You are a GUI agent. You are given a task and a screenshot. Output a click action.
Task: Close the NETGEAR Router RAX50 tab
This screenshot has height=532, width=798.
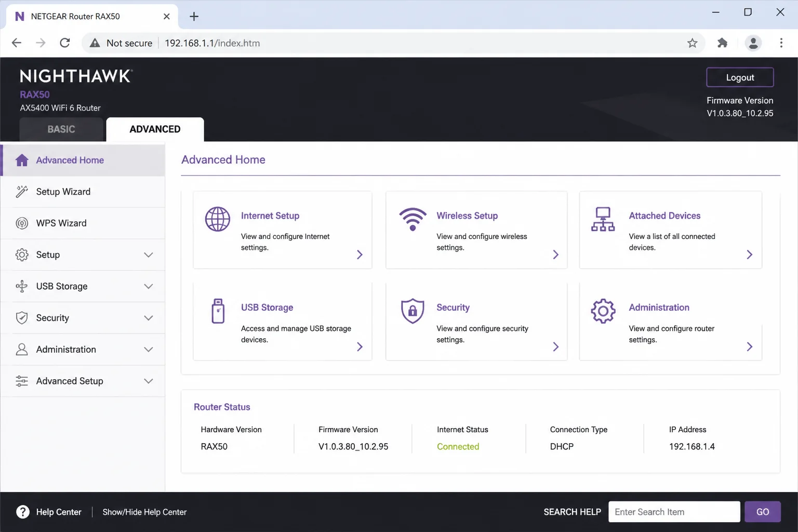coord(166,17)
